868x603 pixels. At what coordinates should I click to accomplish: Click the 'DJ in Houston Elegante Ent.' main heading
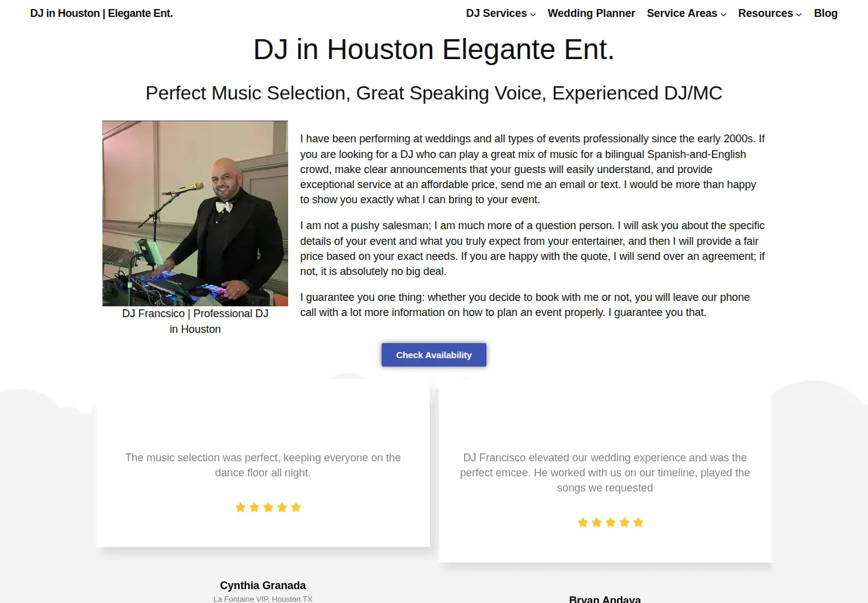click(x=434, y=49)
